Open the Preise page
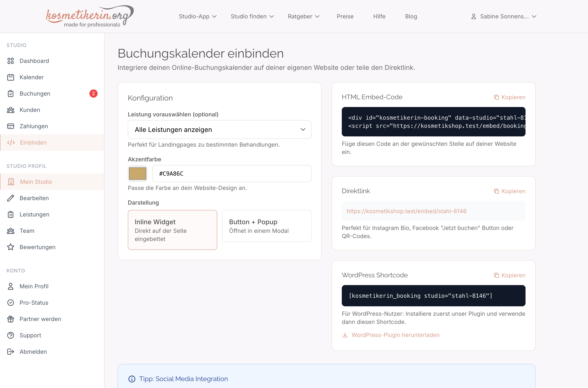The height and width of the screenshot is (388, 588). (x=345, y=16)
